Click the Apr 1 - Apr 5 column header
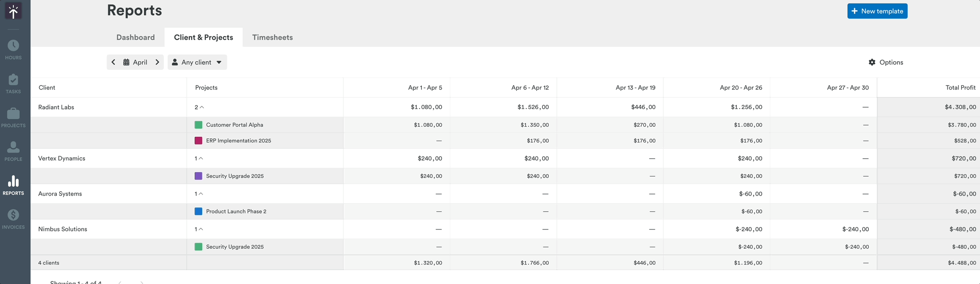Viewport: 980px width, 284px height. [x=425, y=87]
